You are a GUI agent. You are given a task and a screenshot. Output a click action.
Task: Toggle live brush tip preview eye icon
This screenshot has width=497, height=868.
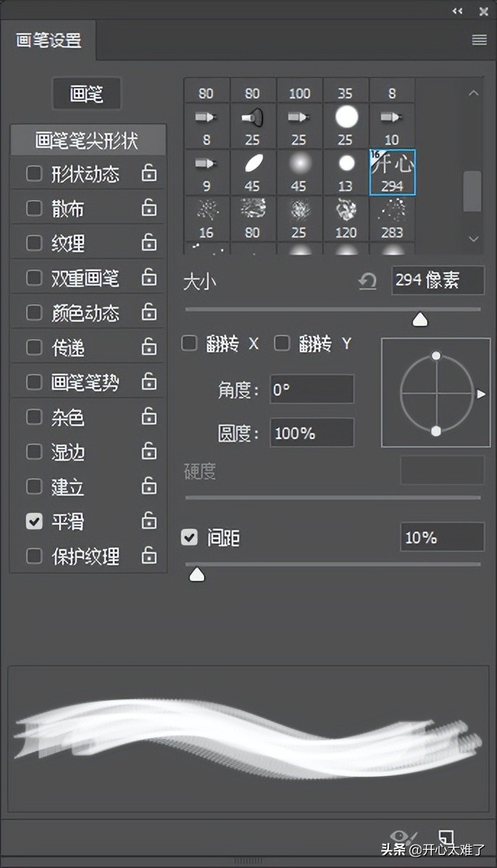point(402,838)
